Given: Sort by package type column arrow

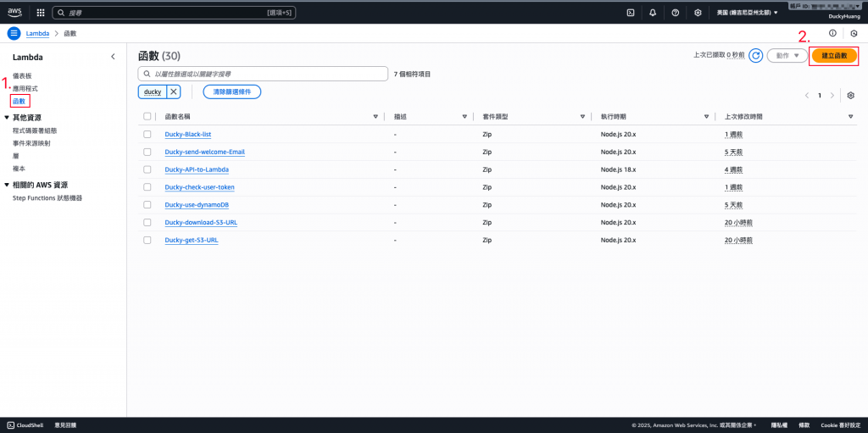Looking at the screenshot, I should coord(582,116).
